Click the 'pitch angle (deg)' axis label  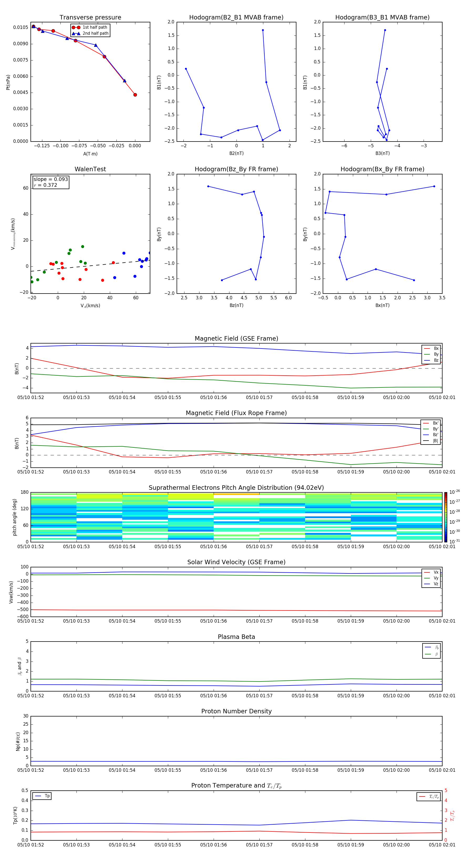tap(14, 517)
